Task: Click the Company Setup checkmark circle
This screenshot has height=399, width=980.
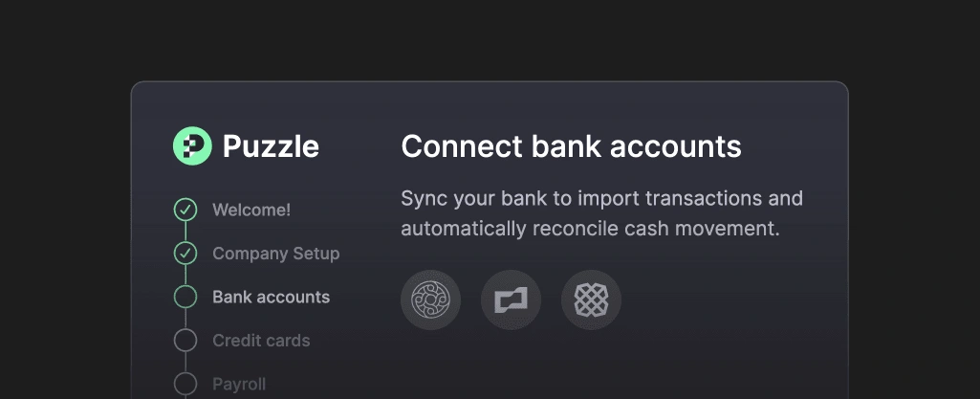Action: click(185, 254)
